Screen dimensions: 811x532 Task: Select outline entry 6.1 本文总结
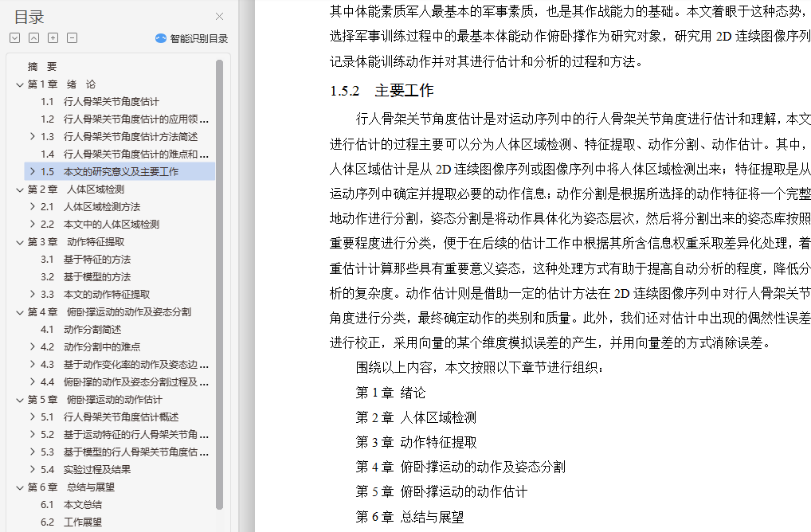(72, 505)
